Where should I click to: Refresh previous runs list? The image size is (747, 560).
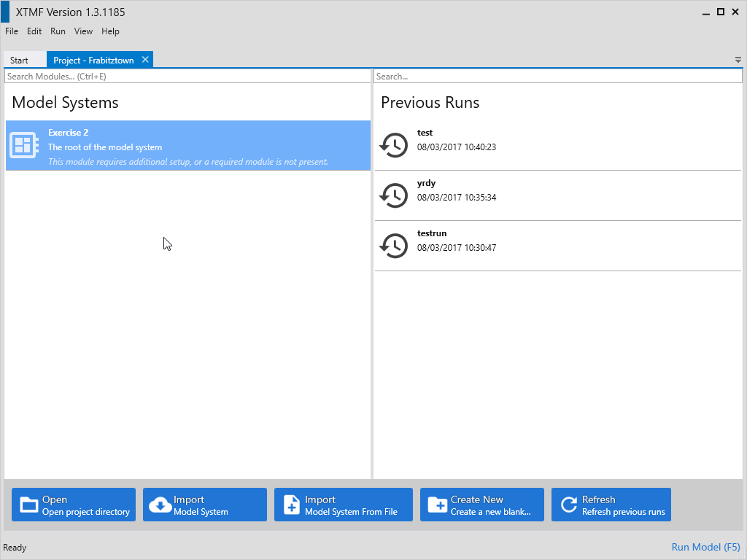(x=611, y=505)
